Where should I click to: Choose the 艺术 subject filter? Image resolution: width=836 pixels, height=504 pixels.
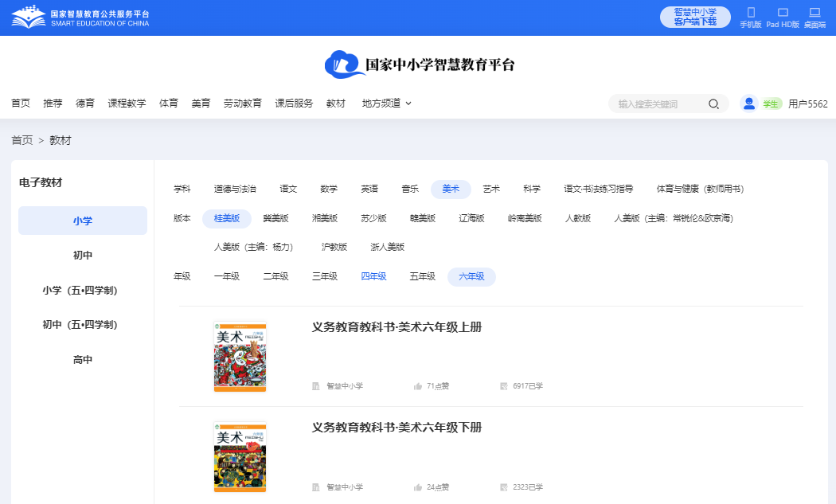pos(491,189)
